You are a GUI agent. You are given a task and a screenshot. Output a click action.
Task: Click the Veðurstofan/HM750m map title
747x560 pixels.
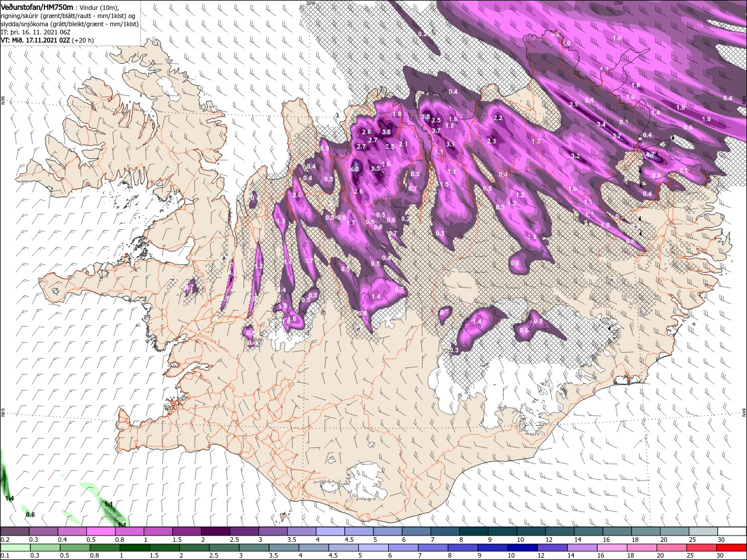(37, 6)
